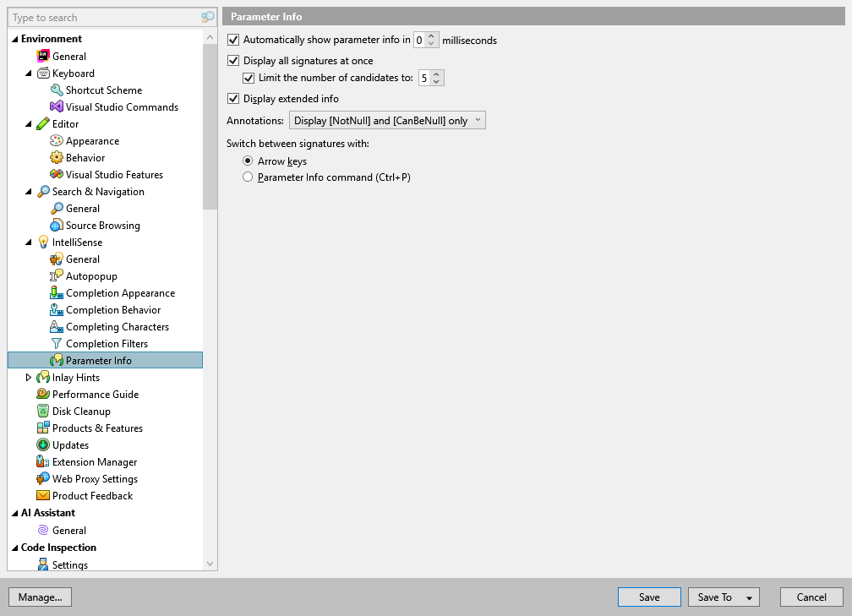Select the Source Browsing settings icon
The width and height of the screenshot is (852, 616).
pos(57,225)
